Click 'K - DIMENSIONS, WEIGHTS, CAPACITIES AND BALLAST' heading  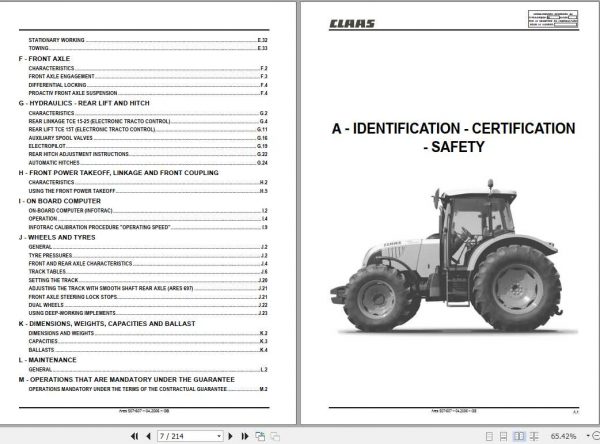tap(107, 324)
